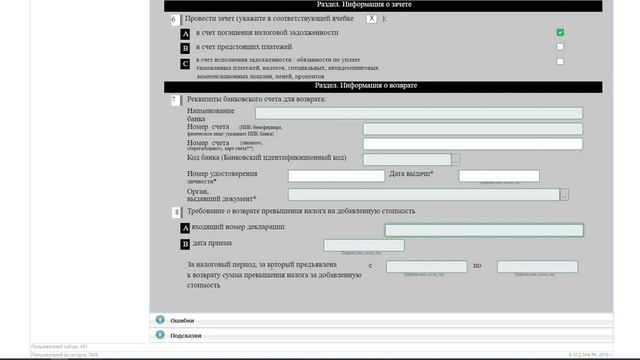Click the Ошибки round icon
The image size is (640, 360).
coord(160,320)
